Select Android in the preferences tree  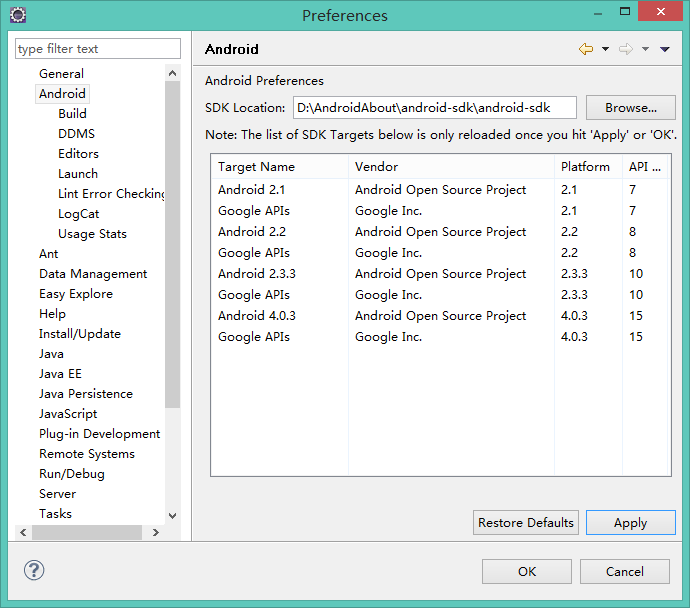[62, 94]
